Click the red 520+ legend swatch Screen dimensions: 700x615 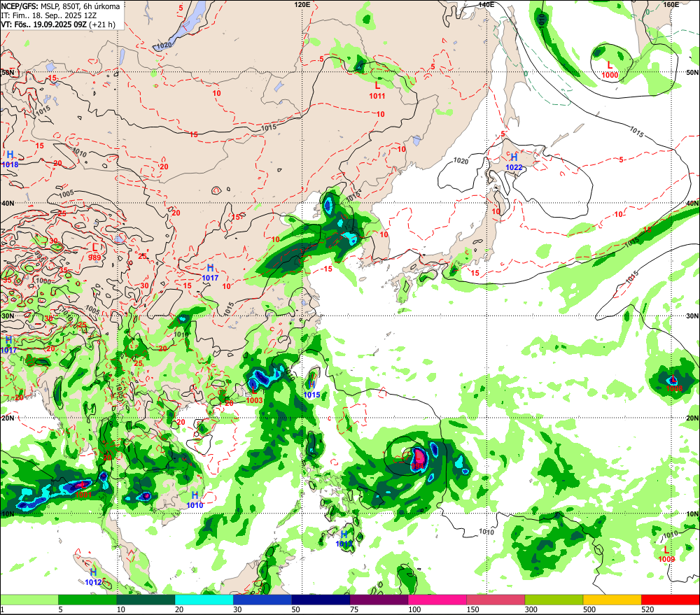[670, 600]
